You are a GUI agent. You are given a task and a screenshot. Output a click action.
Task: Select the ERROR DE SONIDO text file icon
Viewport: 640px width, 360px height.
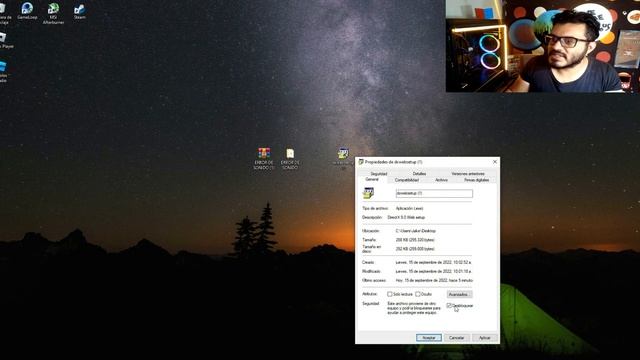[x=290, y=159]
